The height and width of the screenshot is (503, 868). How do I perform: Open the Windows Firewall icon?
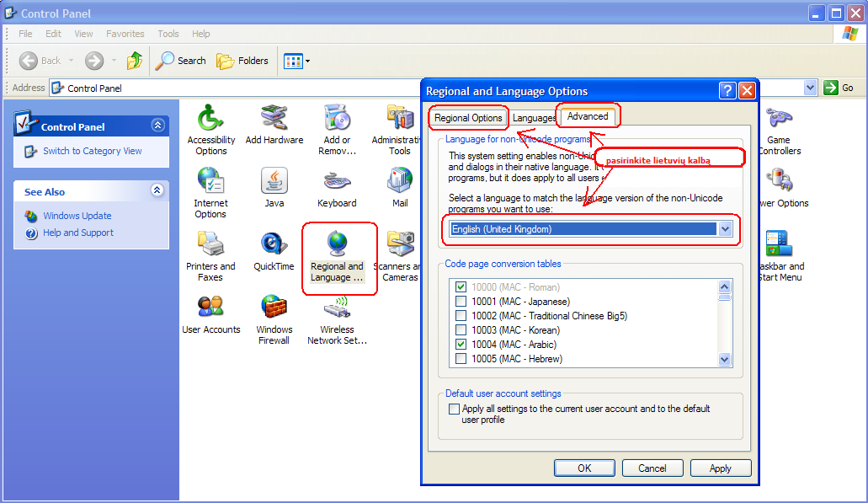coord(274,308)
